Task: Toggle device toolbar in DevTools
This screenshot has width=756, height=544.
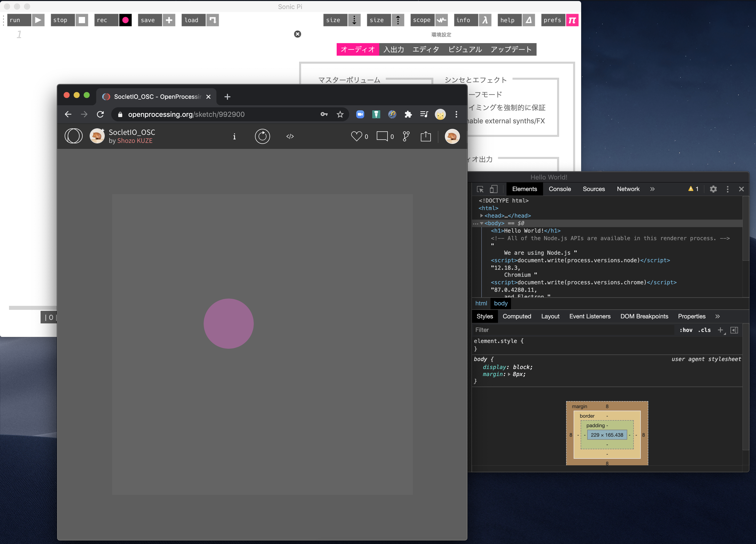Action: tap(494, 189)
